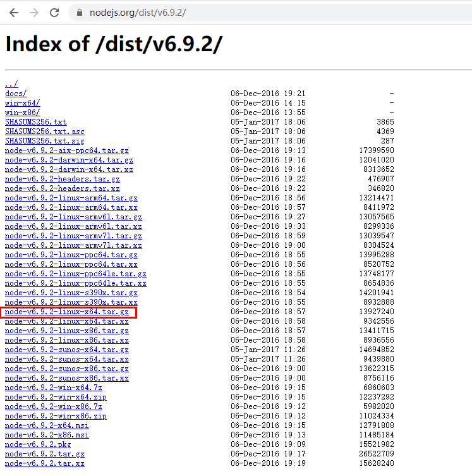Click the padlock site info icon
The height and width of the screenshot is (476, 472).
(x=80, y=13)
